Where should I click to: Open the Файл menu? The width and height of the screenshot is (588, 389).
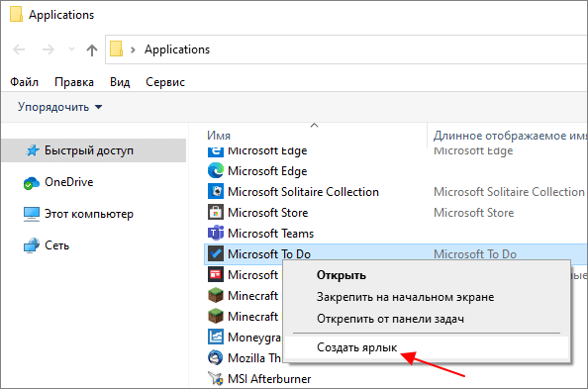point(24,82)
